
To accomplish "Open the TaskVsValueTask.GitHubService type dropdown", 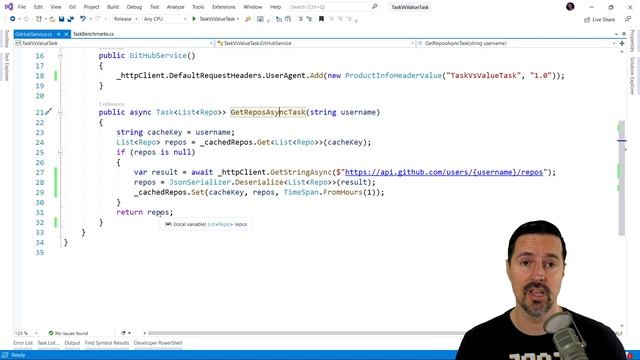I will coord(315,43).
